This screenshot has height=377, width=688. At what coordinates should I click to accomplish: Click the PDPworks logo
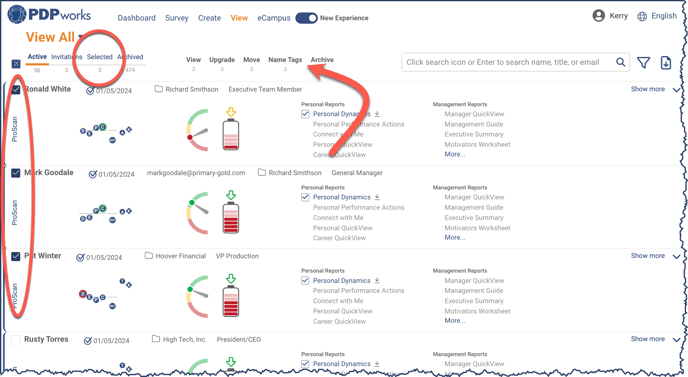[x=49, y=14]
